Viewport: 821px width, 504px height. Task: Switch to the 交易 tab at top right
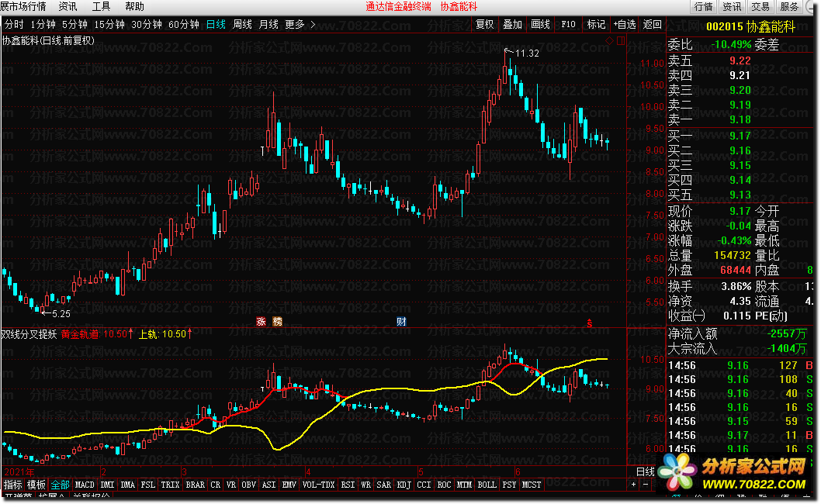[760, 6]
